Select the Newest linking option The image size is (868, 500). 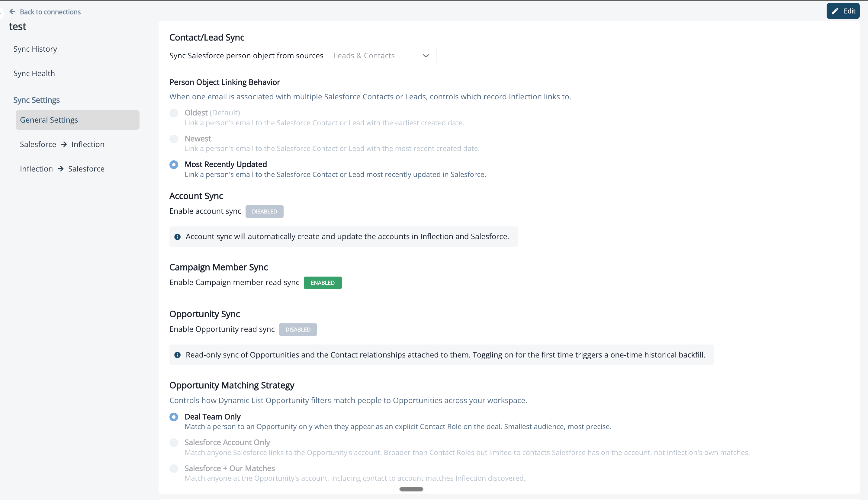click(174, 139)
